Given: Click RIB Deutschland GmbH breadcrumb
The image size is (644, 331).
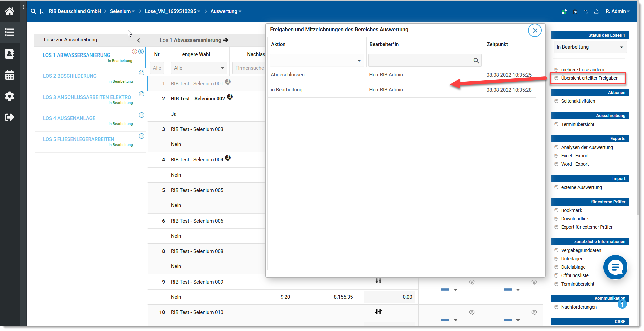Looking at the screenshot, I should [75, 11].
